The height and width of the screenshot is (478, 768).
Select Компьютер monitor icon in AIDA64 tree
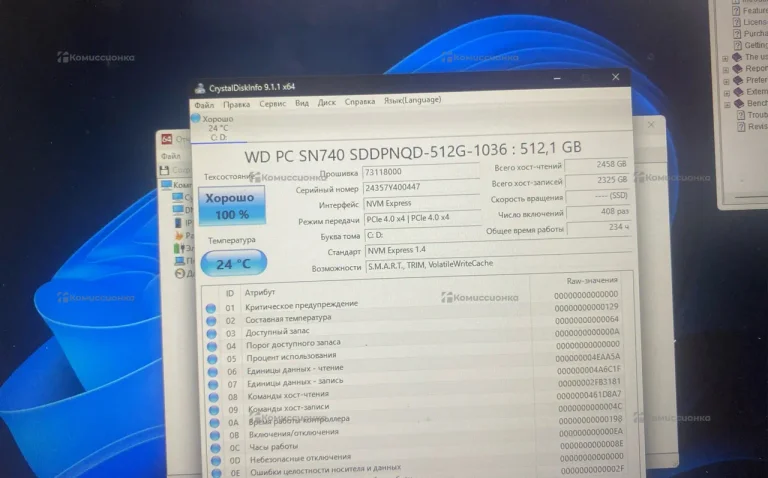pos(167,185)
